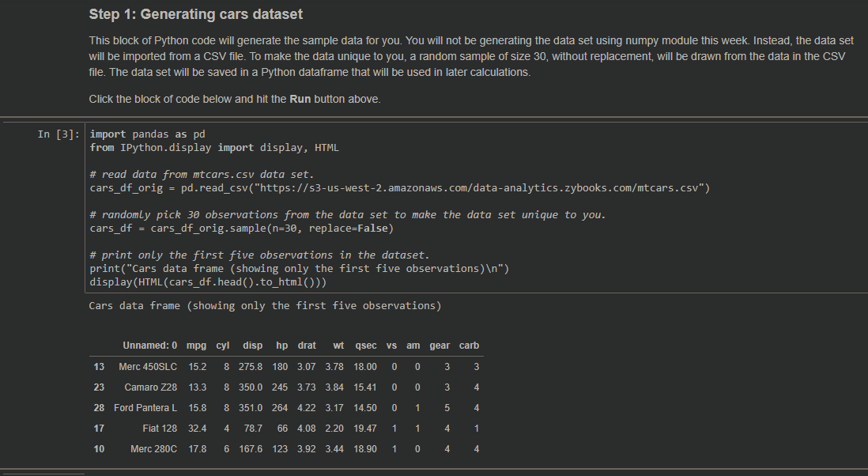Image resolution: width=868 pixels, height=476 pixels.
Task: Click the 'cyl' column header
Action: pyautogui.click(x=223, y=346)
